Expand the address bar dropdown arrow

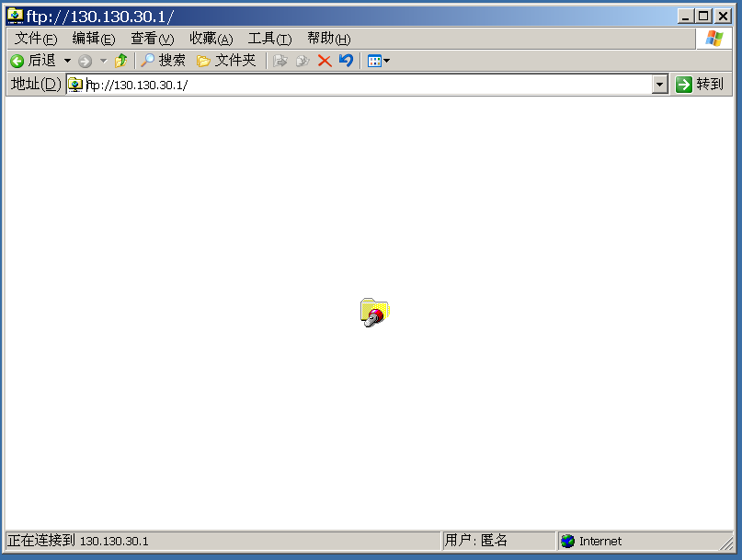coord(659,85)
